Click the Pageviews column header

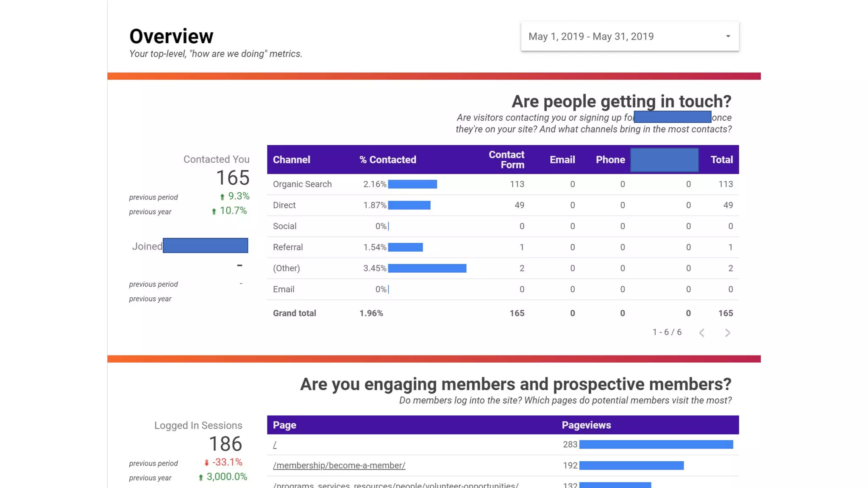point(586,425)
